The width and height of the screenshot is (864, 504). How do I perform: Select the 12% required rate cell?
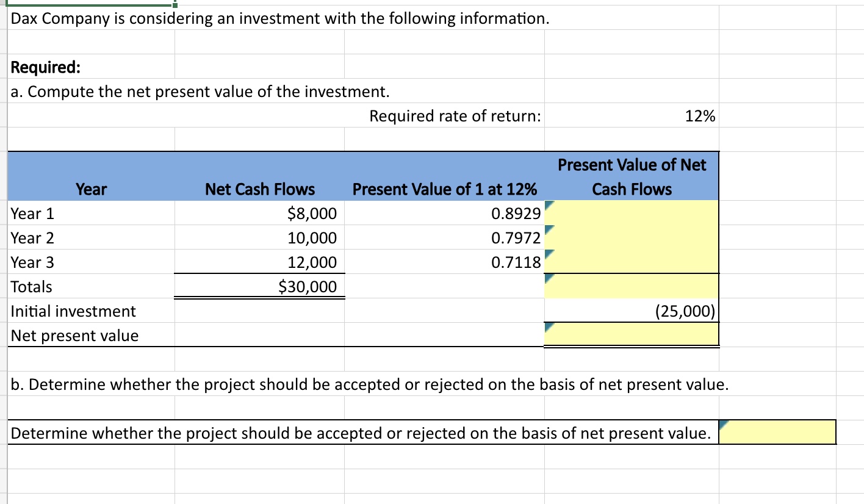point(631,116)
